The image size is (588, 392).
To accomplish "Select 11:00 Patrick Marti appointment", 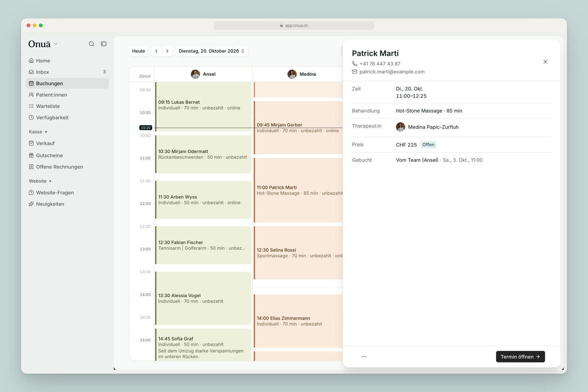I will (298, 190).
